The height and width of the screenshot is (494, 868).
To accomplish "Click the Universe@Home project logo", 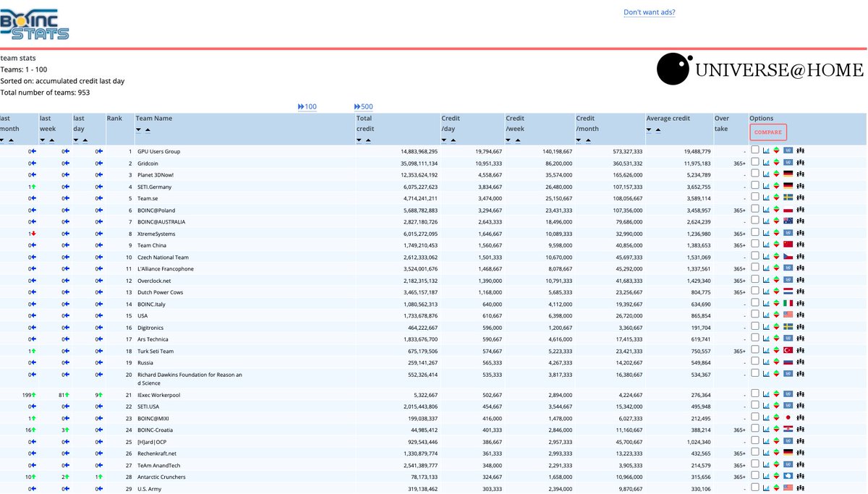I will [x=760, y=69].
